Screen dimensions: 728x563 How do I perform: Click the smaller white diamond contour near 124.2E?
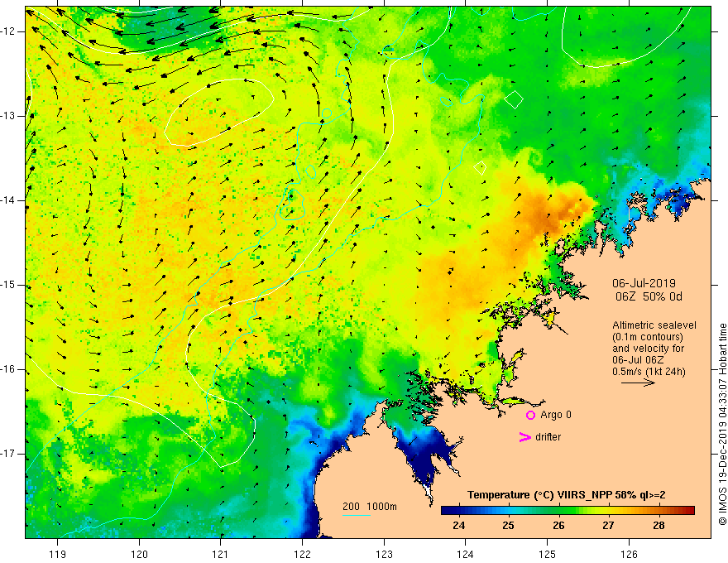click(480, 168)
